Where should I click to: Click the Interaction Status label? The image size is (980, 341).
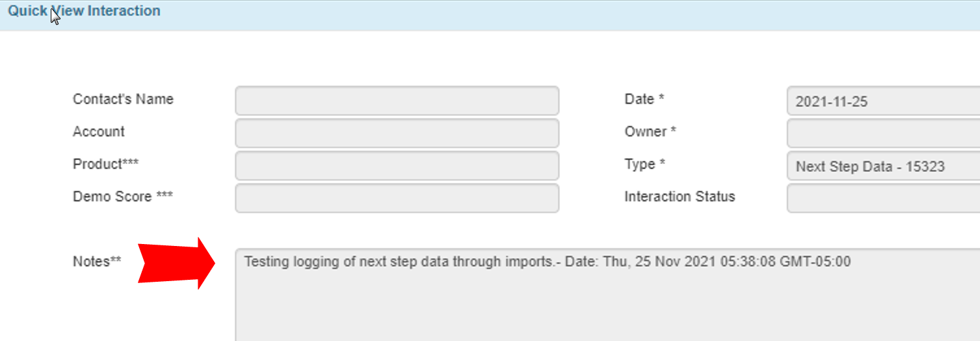tap(680, 197)
